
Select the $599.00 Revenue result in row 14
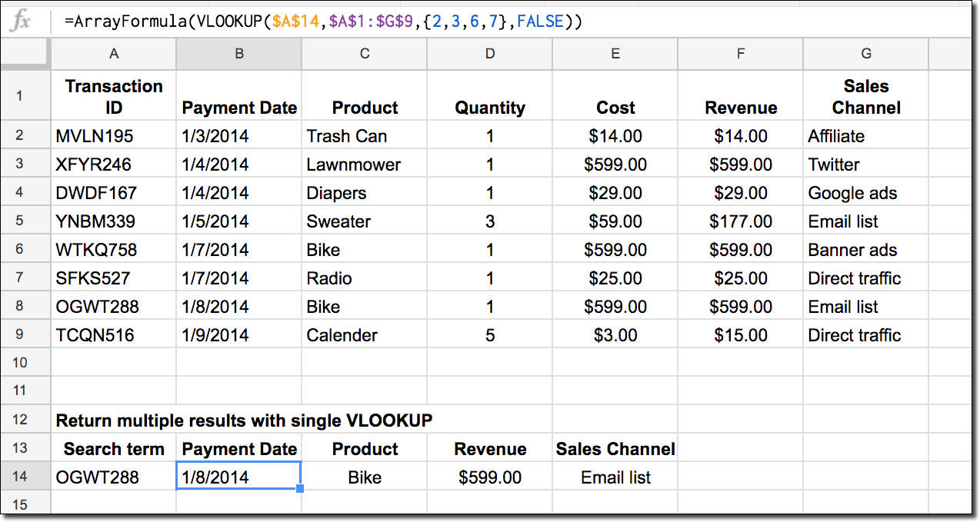tap(489, 477)
